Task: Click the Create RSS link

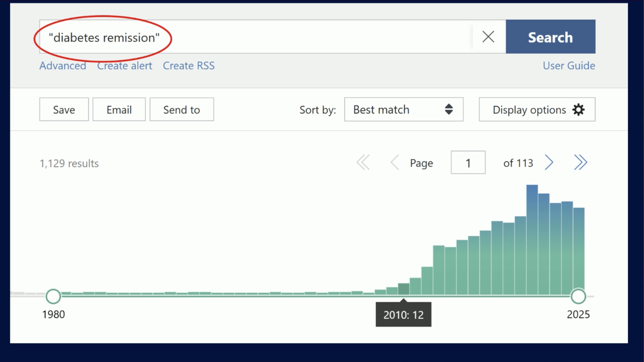Action: (189, 66)
